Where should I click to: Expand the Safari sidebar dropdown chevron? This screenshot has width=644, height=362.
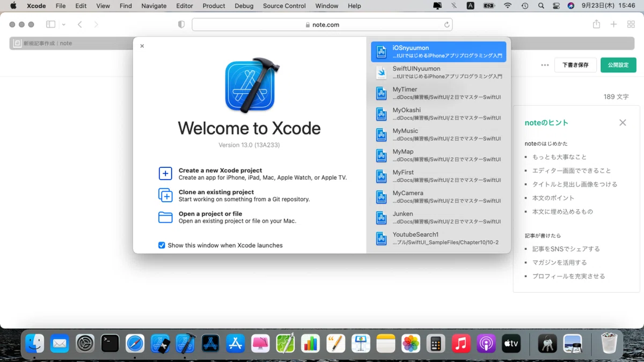(63, 25)
